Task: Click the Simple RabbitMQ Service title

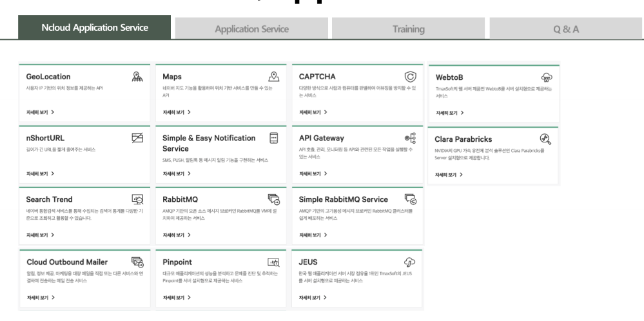Action: tap(344, 199)
